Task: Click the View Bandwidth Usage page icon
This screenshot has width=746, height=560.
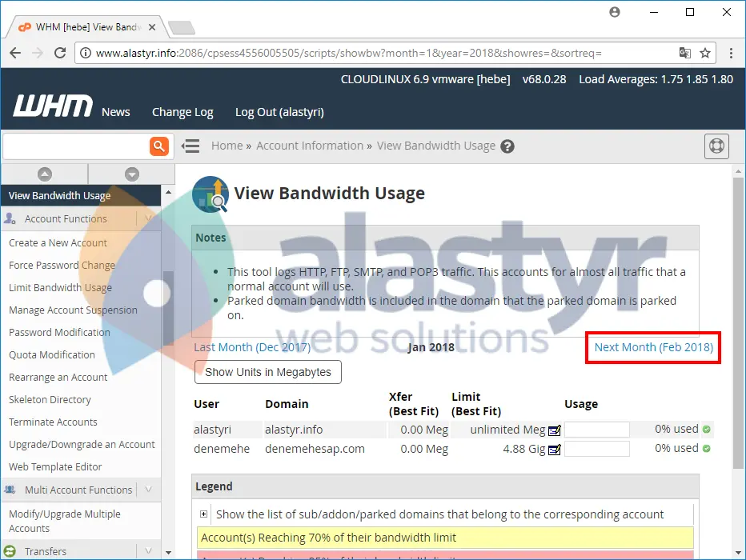Action: tap(211, 194)
